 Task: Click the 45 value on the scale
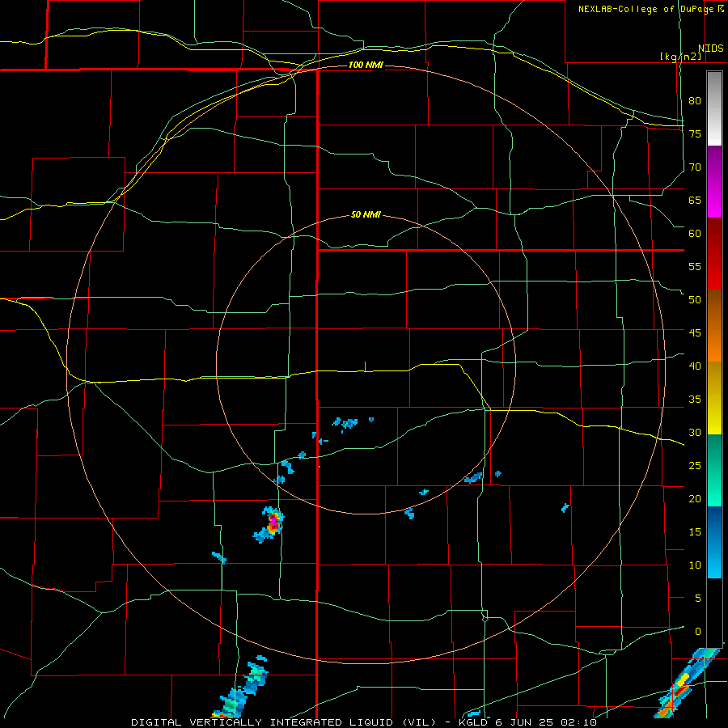point(695,333)
